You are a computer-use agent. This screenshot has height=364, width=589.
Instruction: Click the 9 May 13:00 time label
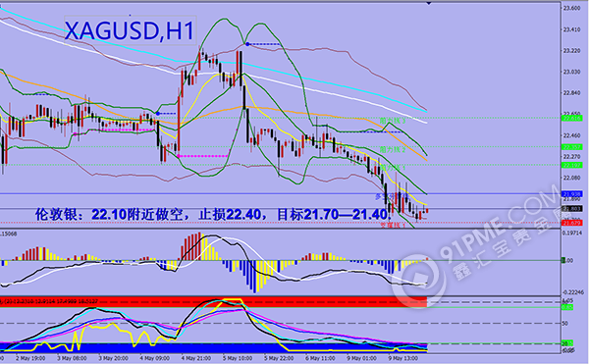[402, 358]
